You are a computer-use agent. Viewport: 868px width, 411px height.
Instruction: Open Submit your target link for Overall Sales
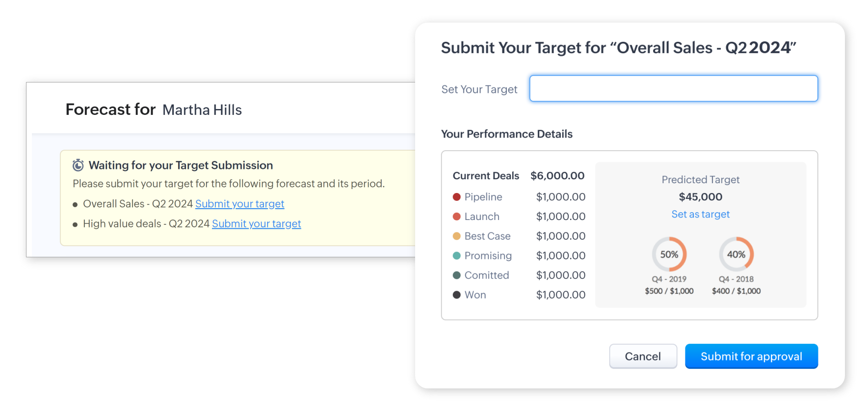point(239,204)
